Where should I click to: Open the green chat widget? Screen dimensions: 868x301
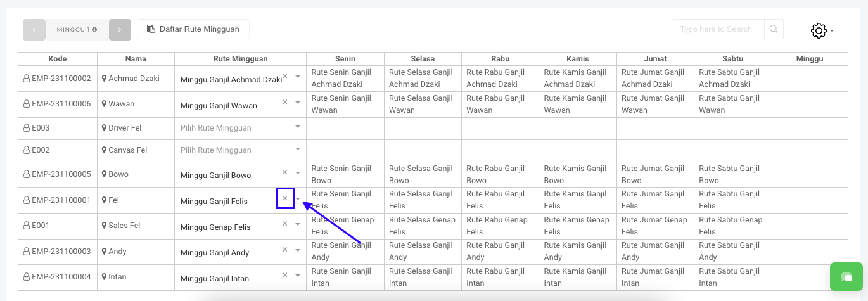pyautogui.click(x=846, y=277)
